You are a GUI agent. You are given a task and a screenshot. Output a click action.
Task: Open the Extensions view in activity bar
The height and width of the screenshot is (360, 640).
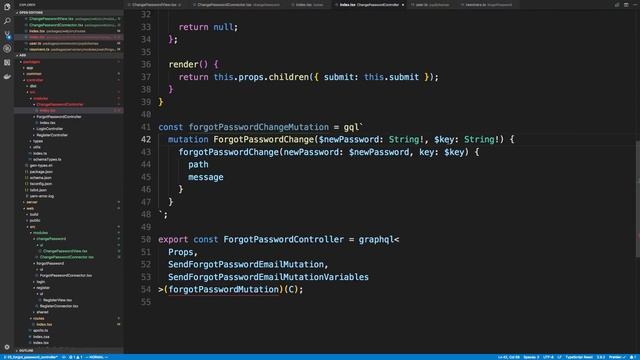click(7, 62)
